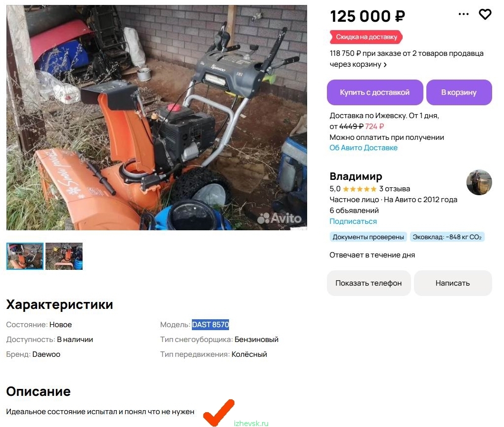Screen dimensions: 504x427
Task: Click the orange checkmark near description
Action: pyautogui.click(x=219, y=412)
